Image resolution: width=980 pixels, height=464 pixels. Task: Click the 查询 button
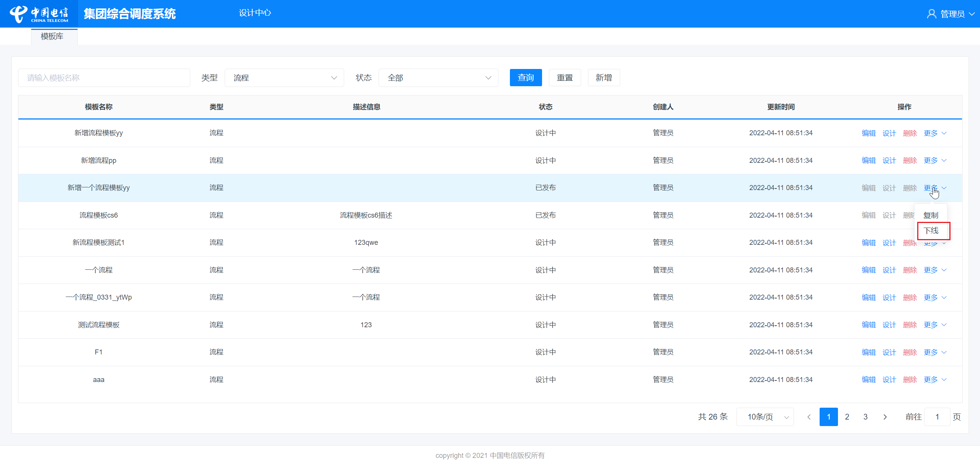526,78
